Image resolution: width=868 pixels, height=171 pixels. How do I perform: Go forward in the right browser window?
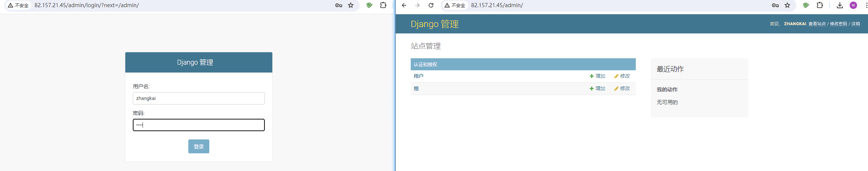(417, 5)
